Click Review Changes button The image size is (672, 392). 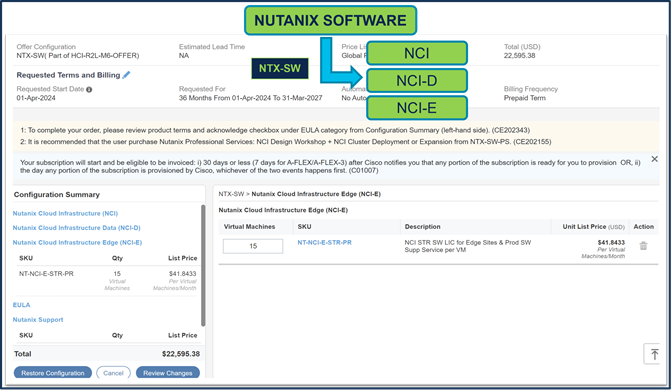168,373
